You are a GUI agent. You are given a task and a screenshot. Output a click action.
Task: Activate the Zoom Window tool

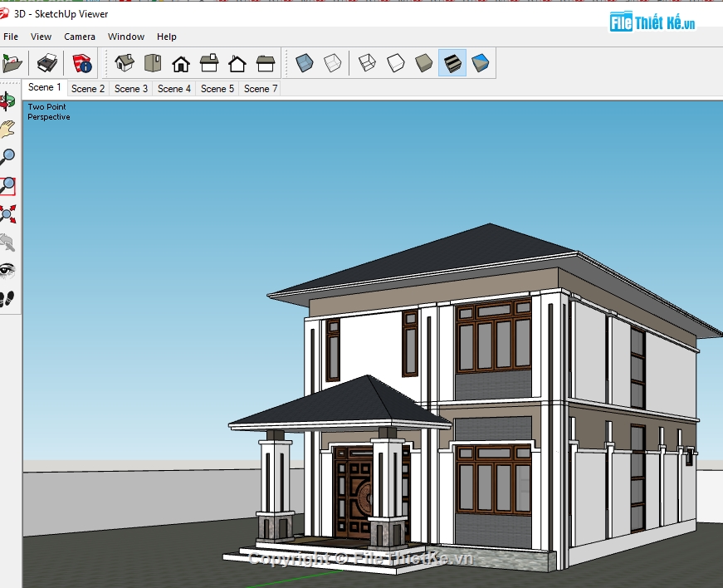pyautogui.click(x=7, y=186)
